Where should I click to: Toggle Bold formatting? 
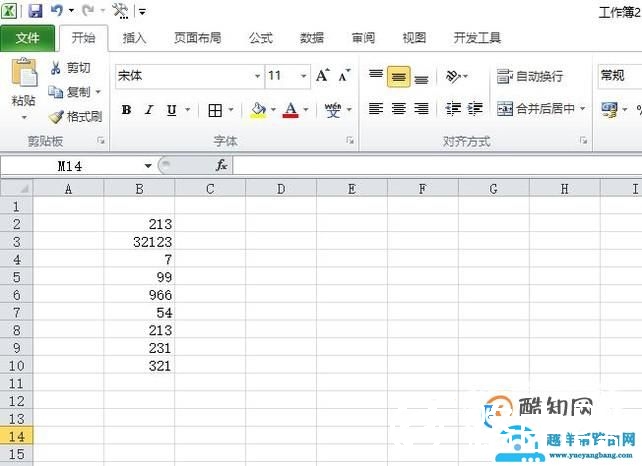(127, 110)
